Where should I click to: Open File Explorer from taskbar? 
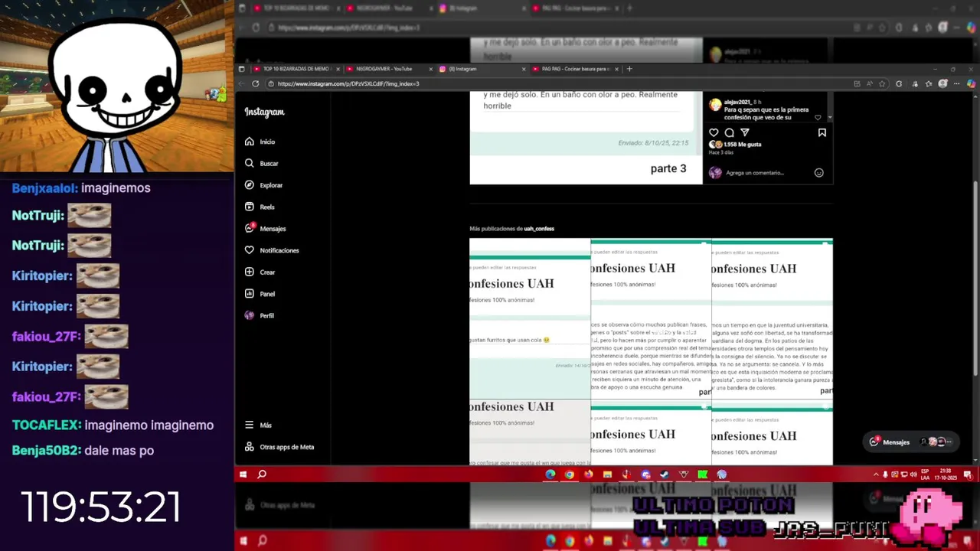[x=608, y=474]
